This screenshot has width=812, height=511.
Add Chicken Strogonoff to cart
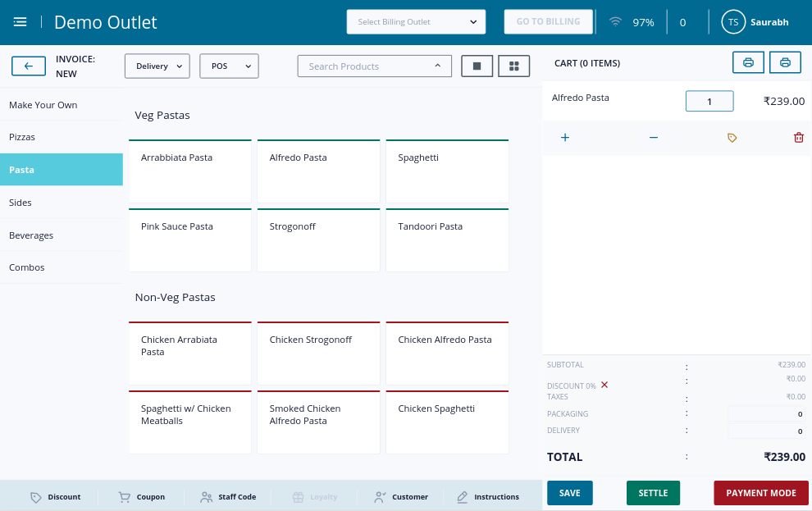(x=318, y=354)
